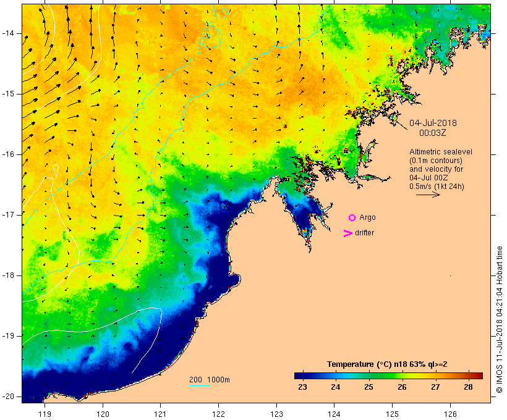The height and width of the screenshot is (420, 507).
Task: Click the -16 latitude axis label
Action: (7, 154)
